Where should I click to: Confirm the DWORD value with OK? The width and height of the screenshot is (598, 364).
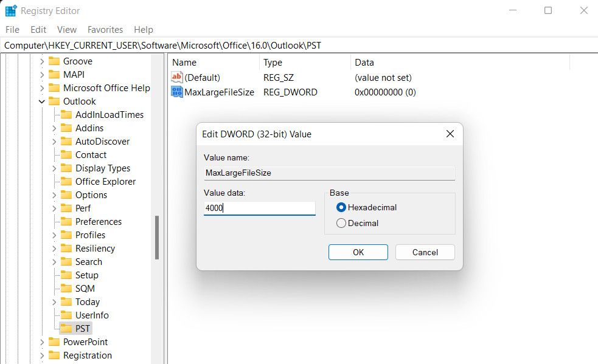358,252
